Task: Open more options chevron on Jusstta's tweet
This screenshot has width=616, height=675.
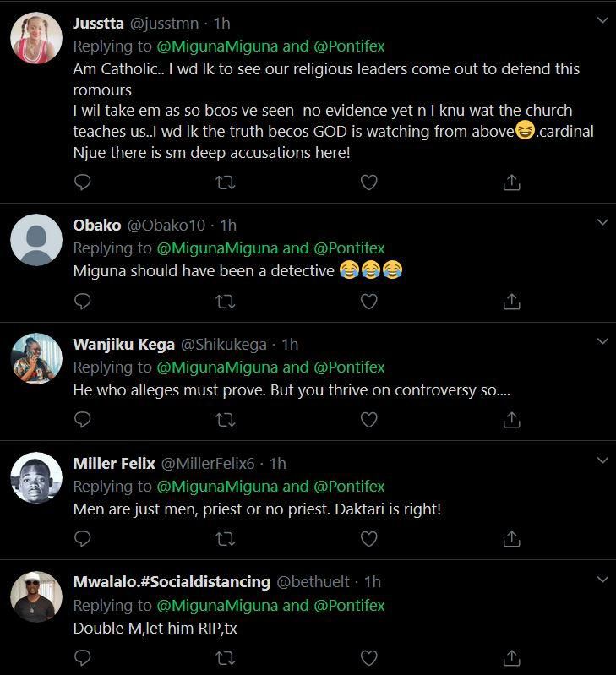Action: coord(602,19)
